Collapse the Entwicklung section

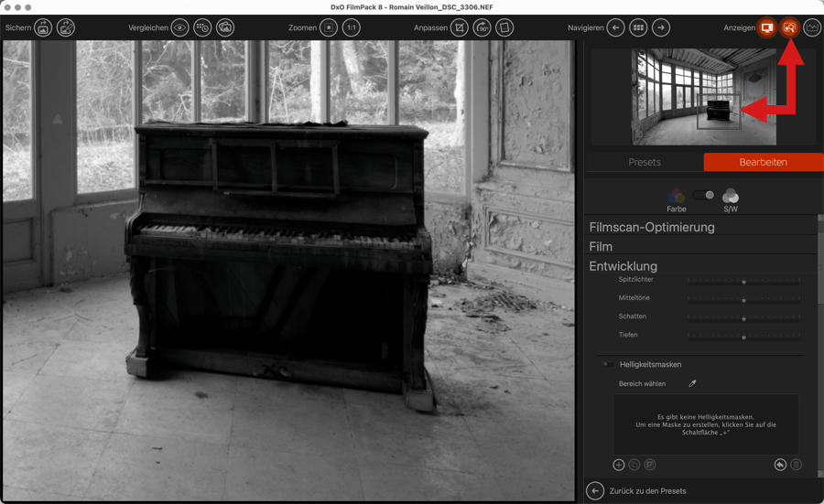point(623,266)
